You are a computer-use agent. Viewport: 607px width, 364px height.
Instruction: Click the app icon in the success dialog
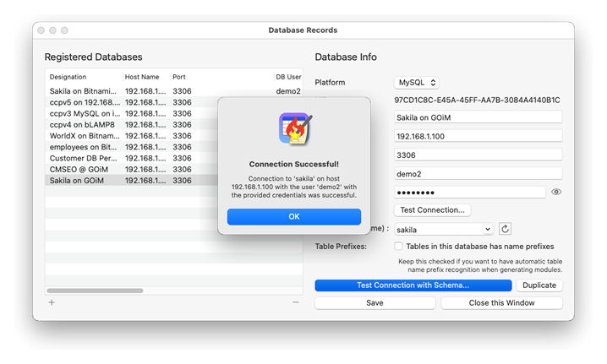[295, 129]
